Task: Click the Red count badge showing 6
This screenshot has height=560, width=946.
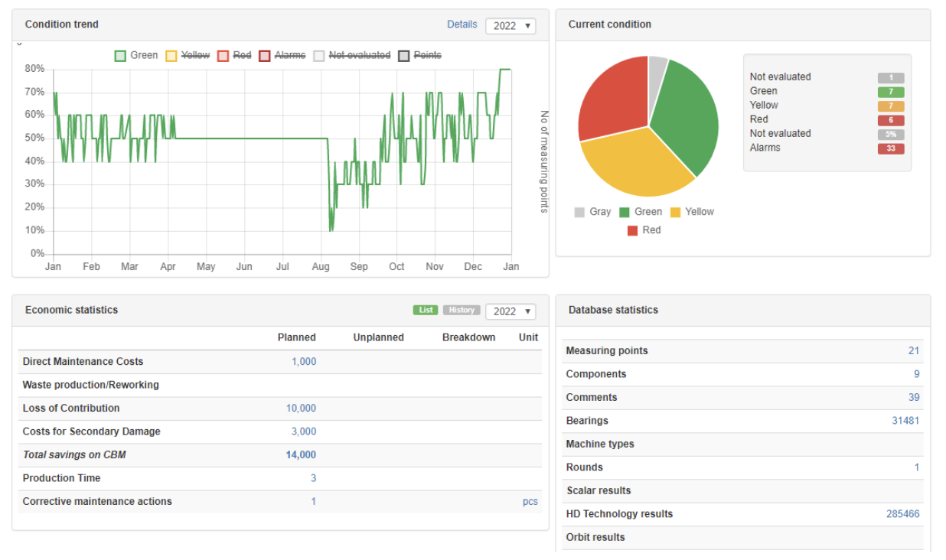Action: point(890,120)
